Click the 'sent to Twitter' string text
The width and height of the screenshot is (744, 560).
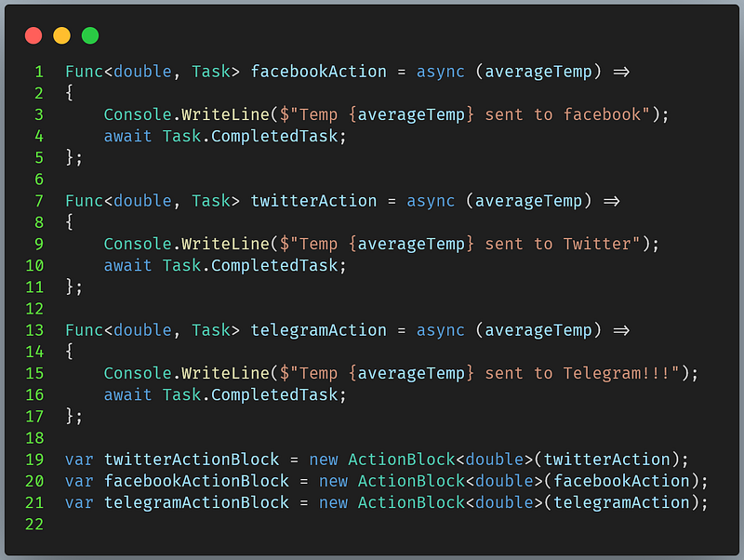pos(558,244)
